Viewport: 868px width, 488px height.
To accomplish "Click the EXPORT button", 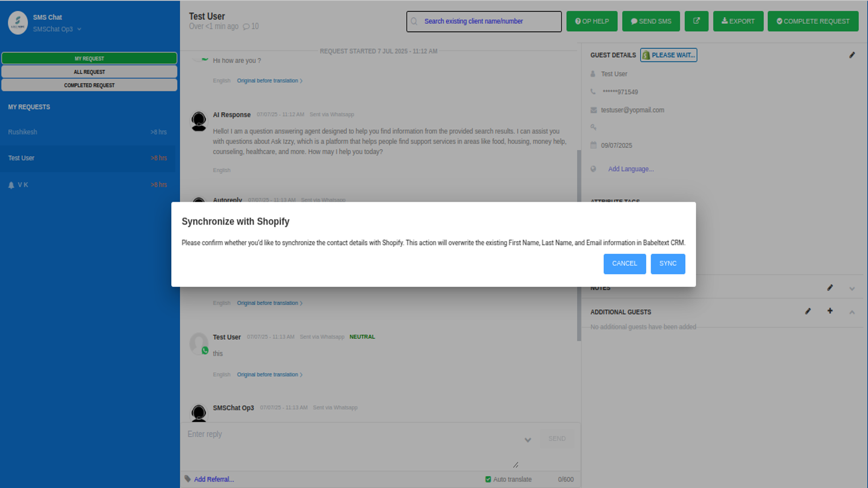I will point(738,21).
